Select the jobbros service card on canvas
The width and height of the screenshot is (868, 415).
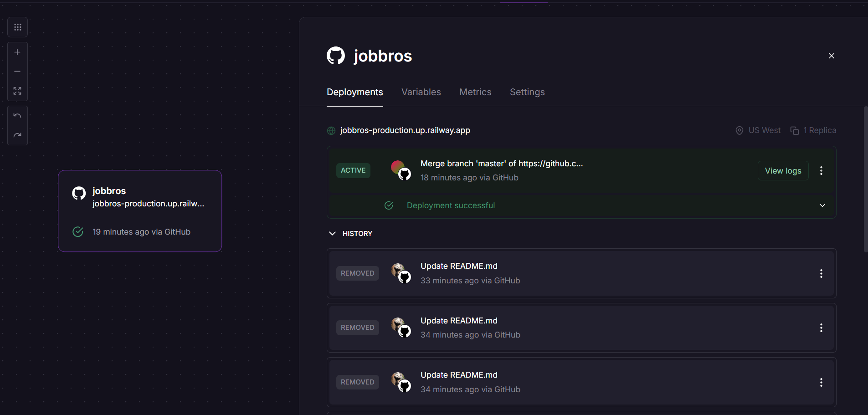140,211
